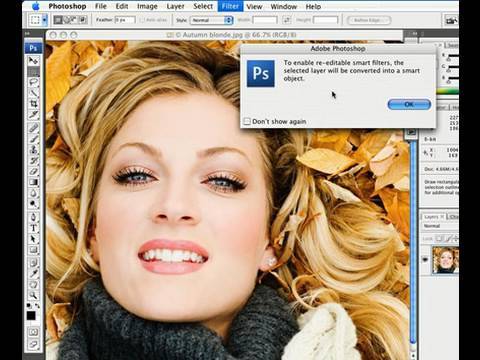Open the View menu
Image resolution: width=480 pixels, height=360 pixels.
point(254,6)
